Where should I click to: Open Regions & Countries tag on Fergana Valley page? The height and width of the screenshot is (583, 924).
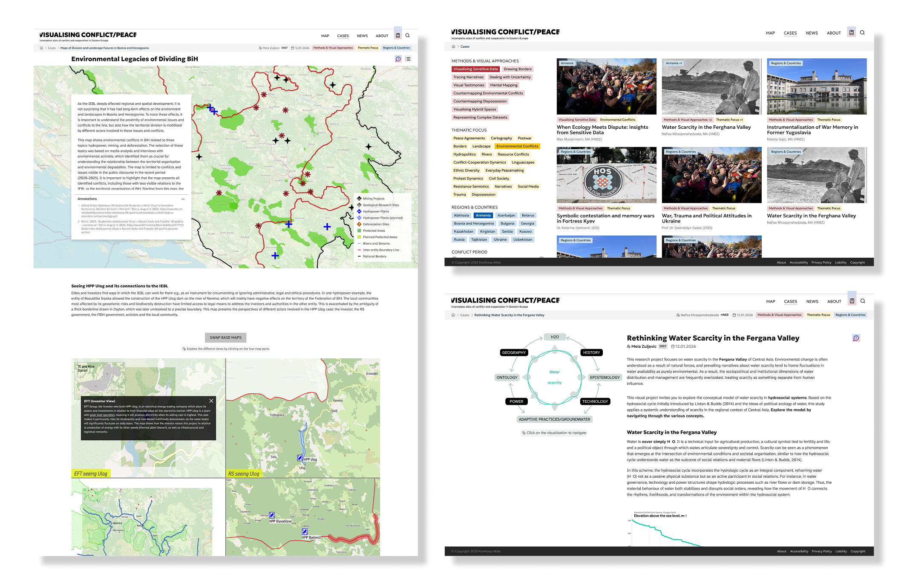click(x=850, y=315)
